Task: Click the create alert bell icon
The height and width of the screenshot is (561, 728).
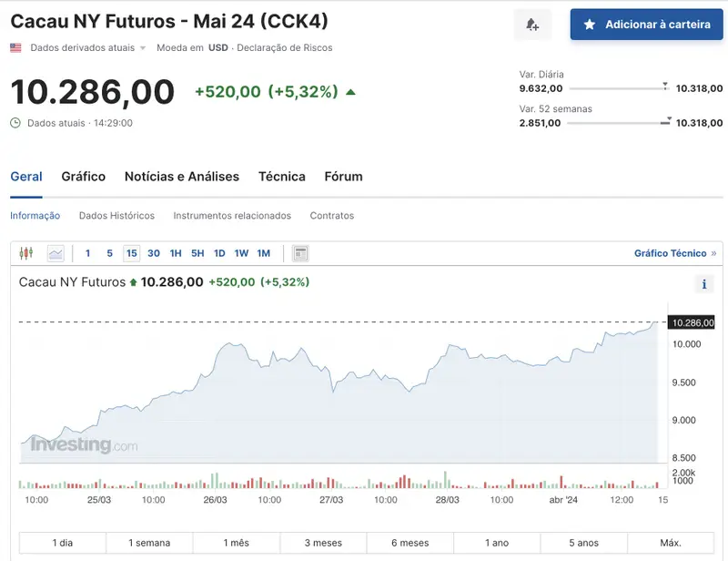Action: click(532, 25)
